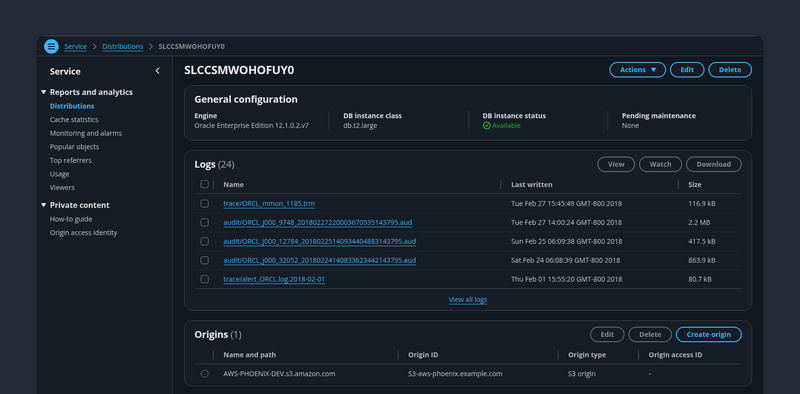Select trace/ORCL_mmon_1185.trm log checkbox
Screen dimensions: 800x394
tap(205, 204)
